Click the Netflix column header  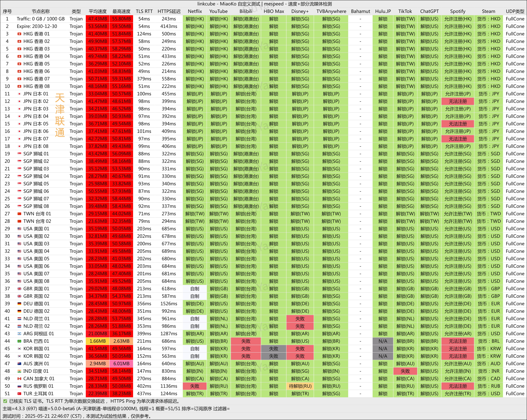pos(195,12)
